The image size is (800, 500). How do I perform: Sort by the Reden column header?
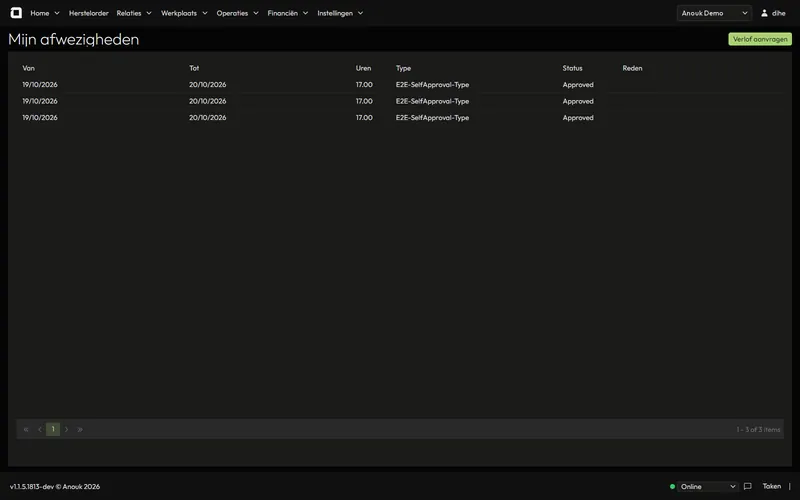(x=632, y=68)
